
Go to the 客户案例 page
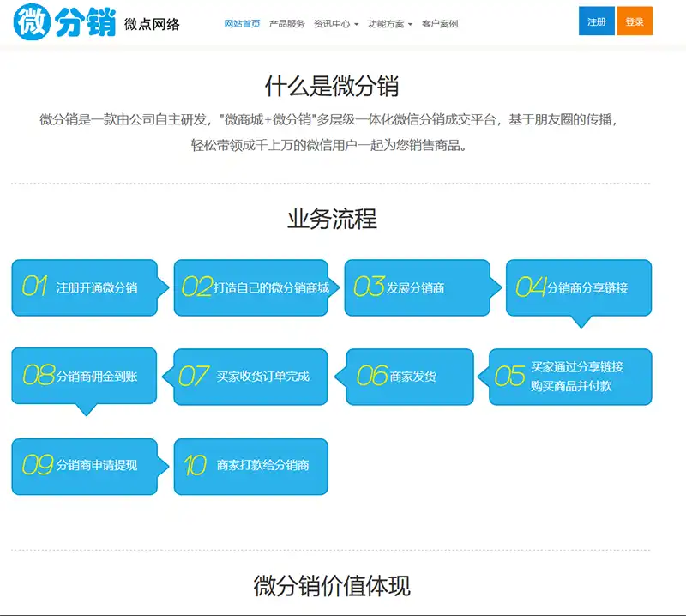(x=440, y=24)
